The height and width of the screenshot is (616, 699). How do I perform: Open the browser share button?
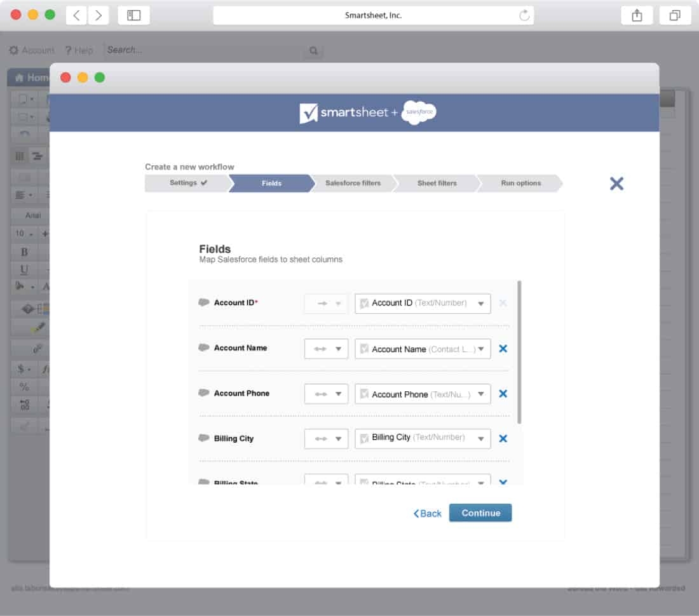(x=637, y=15)
